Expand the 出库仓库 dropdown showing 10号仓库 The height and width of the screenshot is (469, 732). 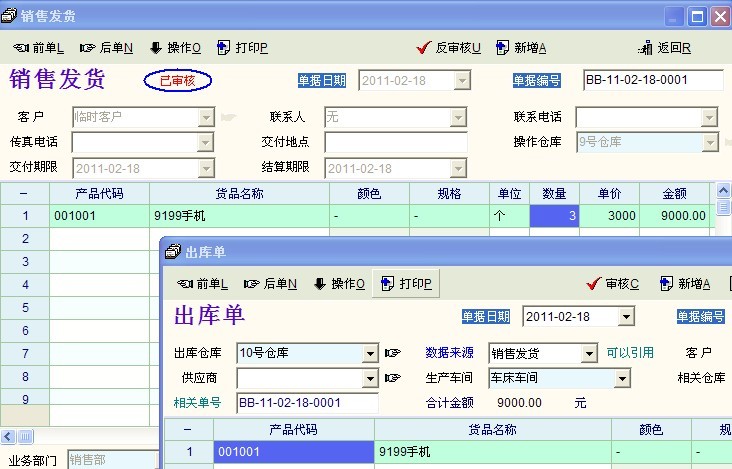coord(369,353)
